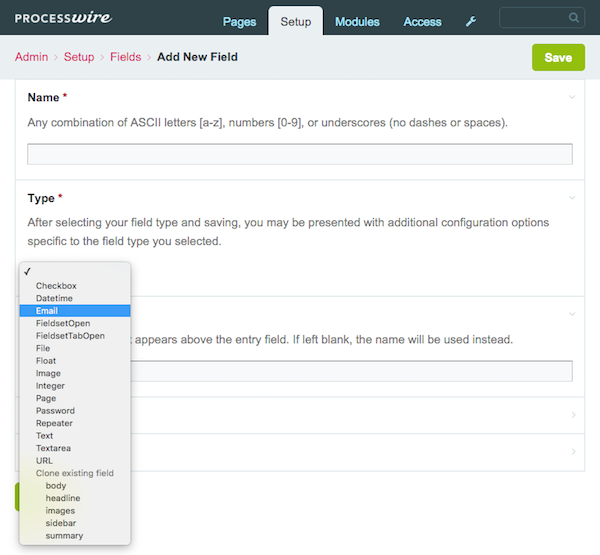Viewport: 600px width, 555px height.
Task: Click the ProcessWire logo
Action: (63, 18)
